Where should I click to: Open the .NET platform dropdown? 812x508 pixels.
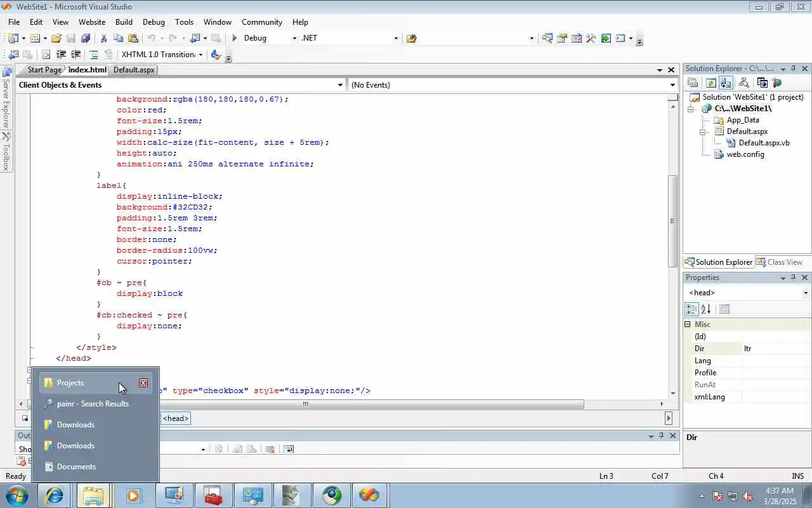396,38
